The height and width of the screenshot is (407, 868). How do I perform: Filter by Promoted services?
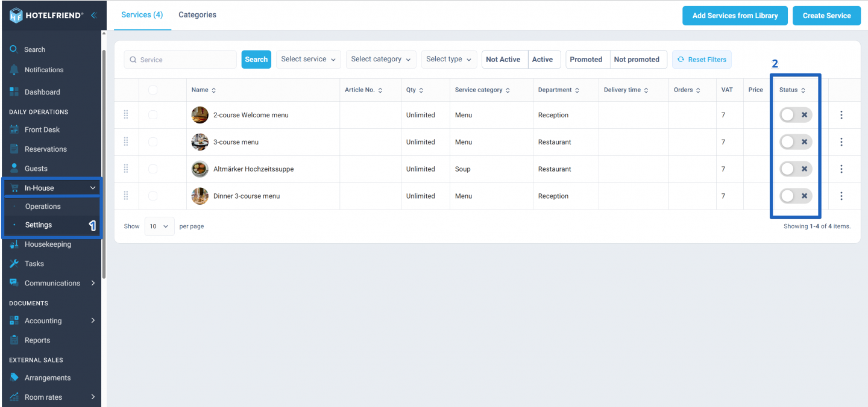click(588, 60)
